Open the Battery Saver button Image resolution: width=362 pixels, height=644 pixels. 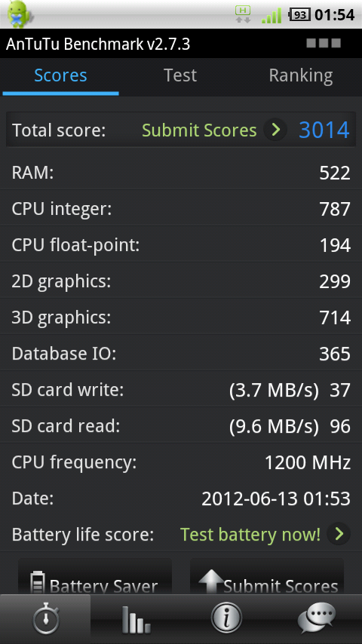point(95,576)
